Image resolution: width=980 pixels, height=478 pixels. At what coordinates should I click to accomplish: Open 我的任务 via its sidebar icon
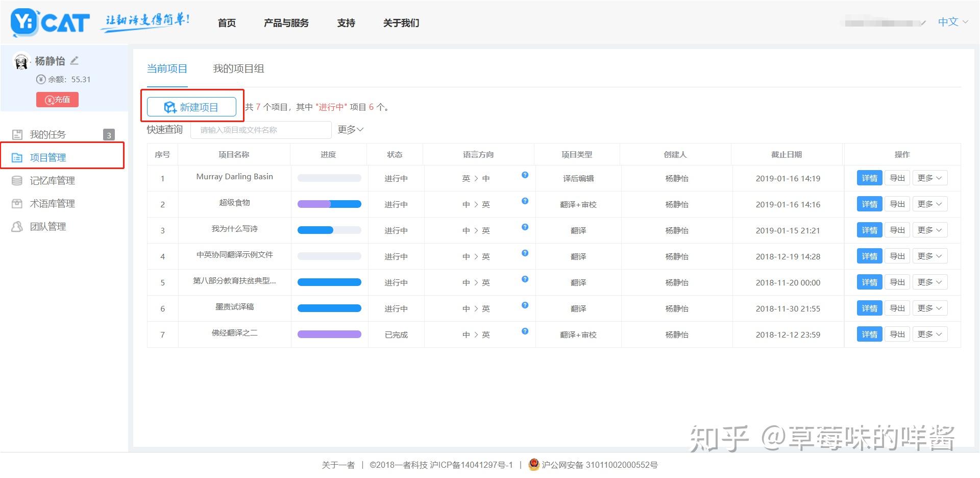point(18,134)
